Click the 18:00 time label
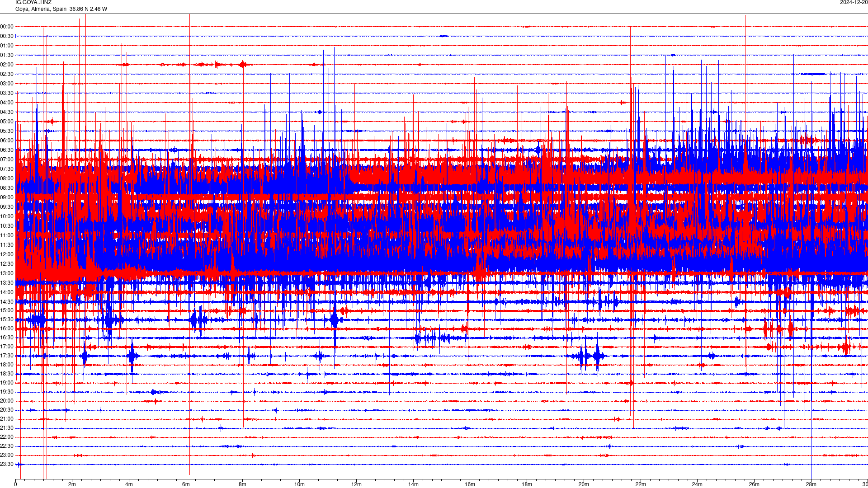 click(x=7, y=365)
